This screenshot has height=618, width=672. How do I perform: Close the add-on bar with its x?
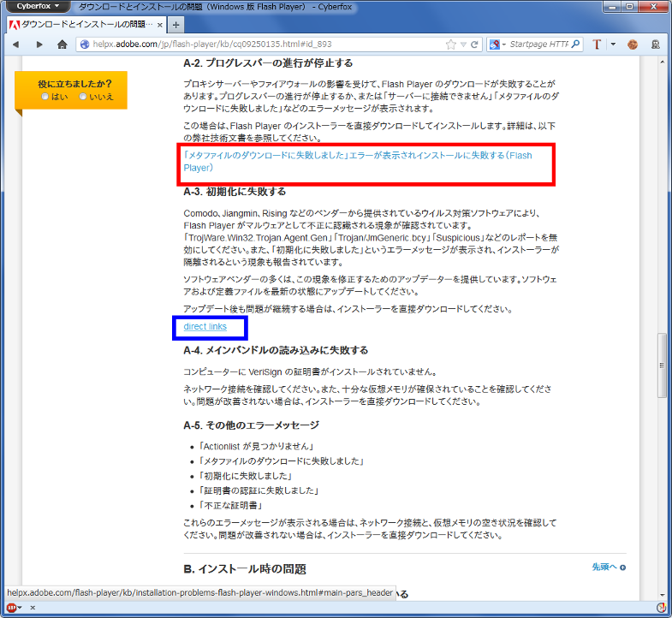coord(33,607)
